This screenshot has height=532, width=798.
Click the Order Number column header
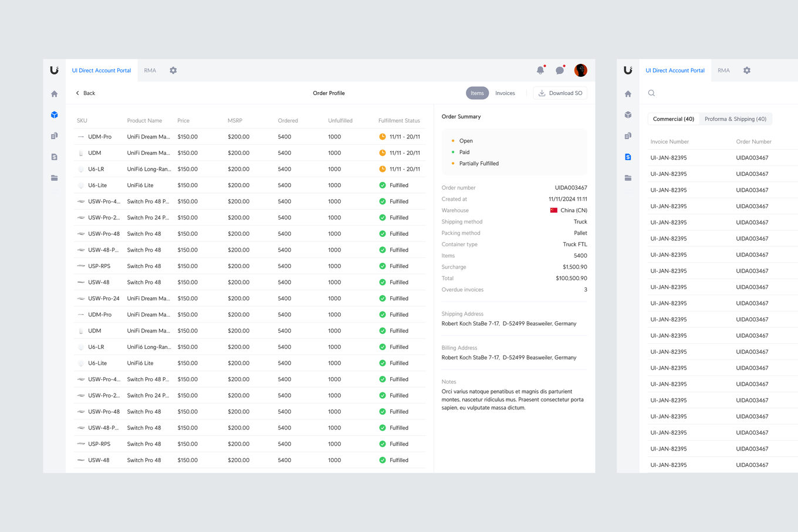tap(754, 142)
